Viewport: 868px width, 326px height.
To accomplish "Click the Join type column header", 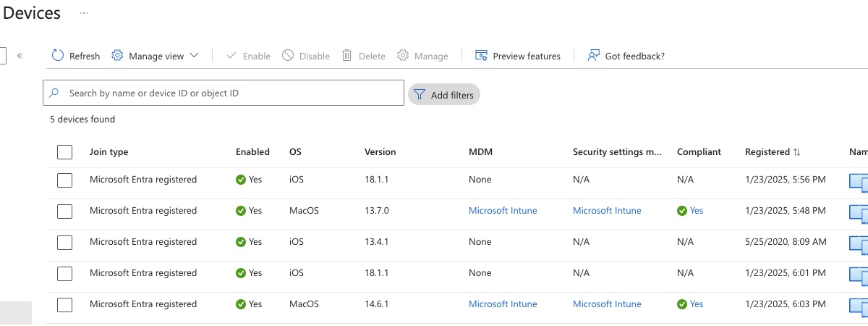I will 109,152.
